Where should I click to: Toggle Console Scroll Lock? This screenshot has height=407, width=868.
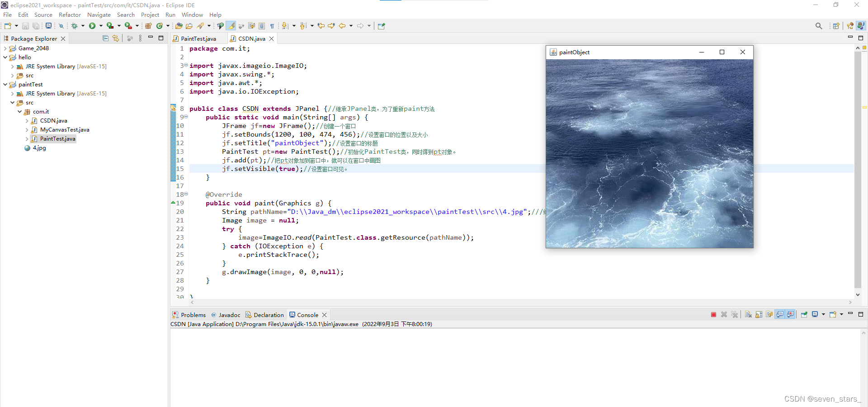(759, 314)
